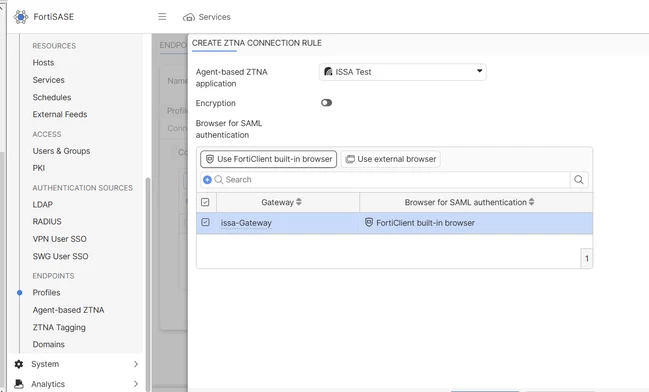
Task: Click the ISSA Test application icon
Action: tap(328, 72)
